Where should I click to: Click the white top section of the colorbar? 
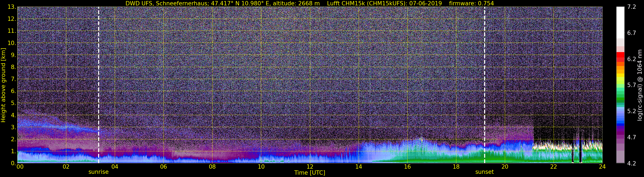tap(620, 22)
